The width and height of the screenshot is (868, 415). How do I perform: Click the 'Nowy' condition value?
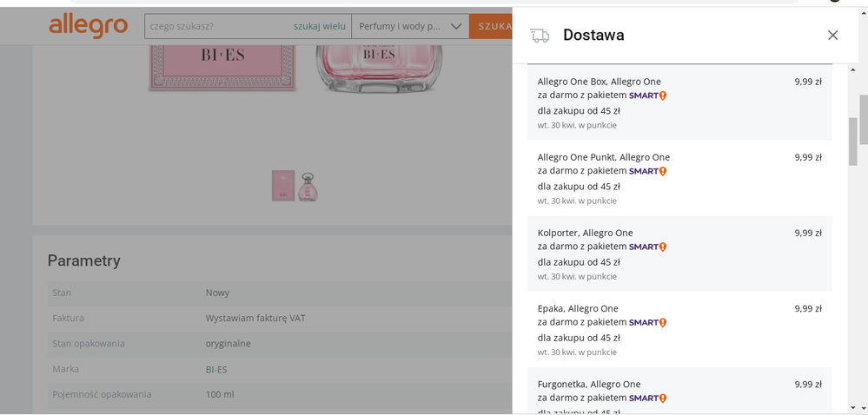pyautogui.click(x=217, y=293)
